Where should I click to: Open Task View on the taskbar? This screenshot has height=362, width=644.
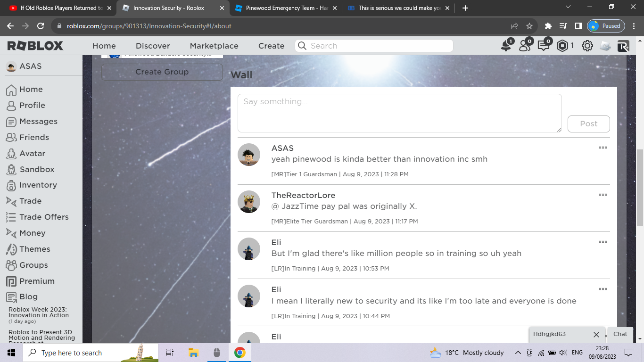pyautogui.click(x=170, y=353)
